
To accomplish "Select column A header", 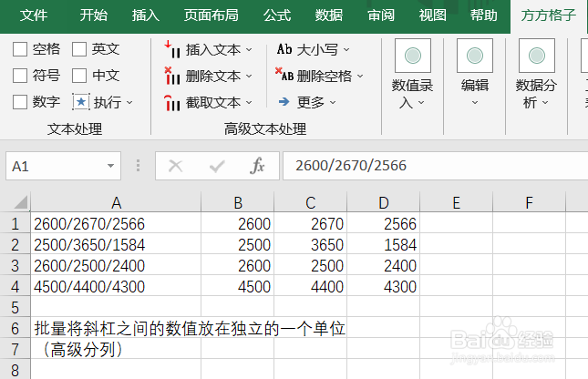I will 116,202.
